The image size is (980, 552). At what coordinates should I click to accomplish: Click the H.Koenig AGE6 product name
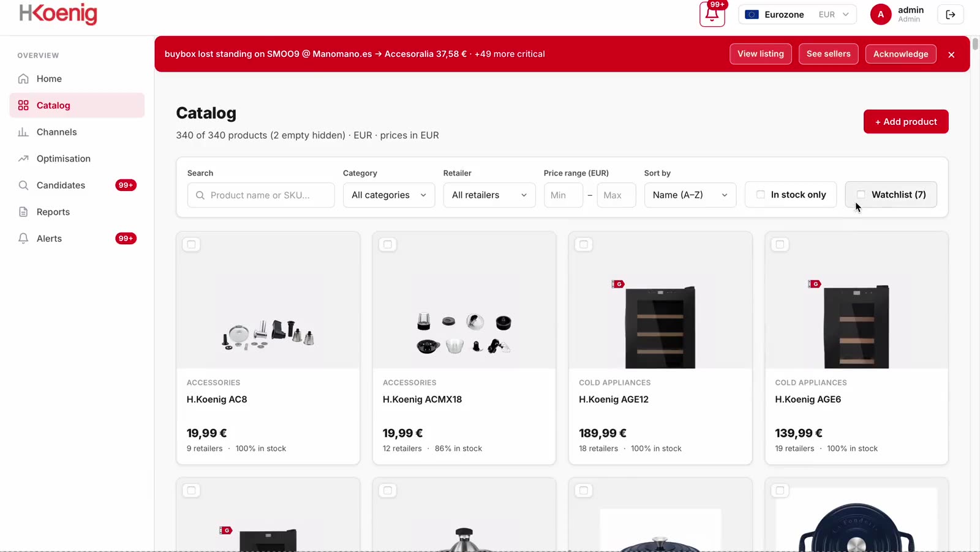(x=808, y=400)
